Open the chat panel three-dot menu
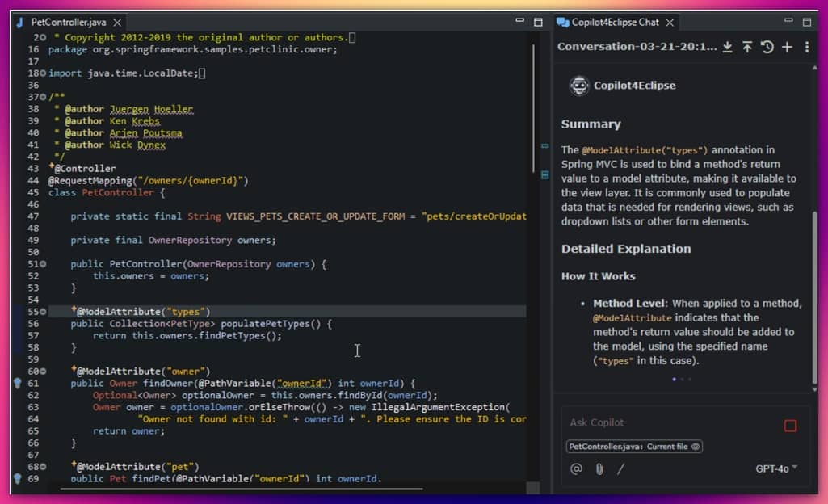The image size is (828, 504). (806, 47)
